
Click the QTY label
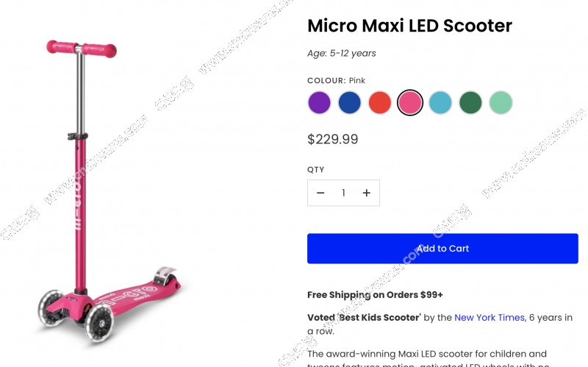tap(315, 170)
